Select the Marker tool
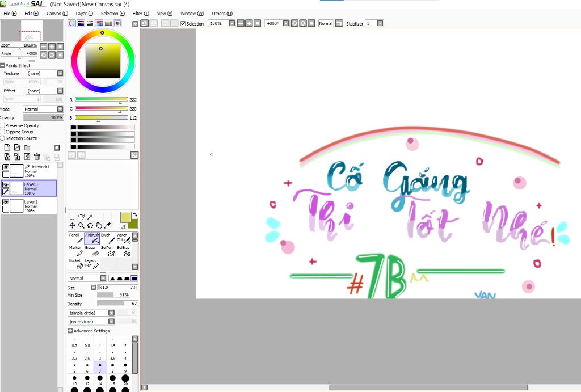 pyautogui.click(x=76, y=251)
